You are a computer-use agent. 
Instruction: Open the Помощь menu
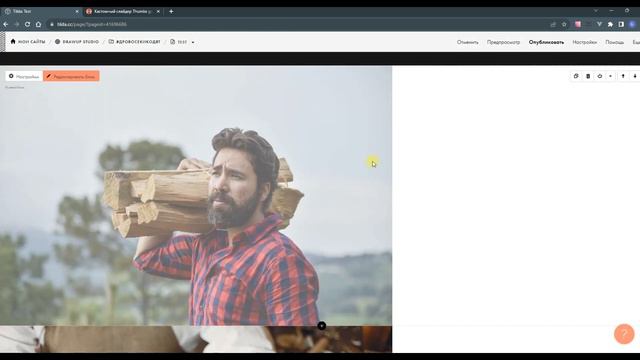coord(614,42)
